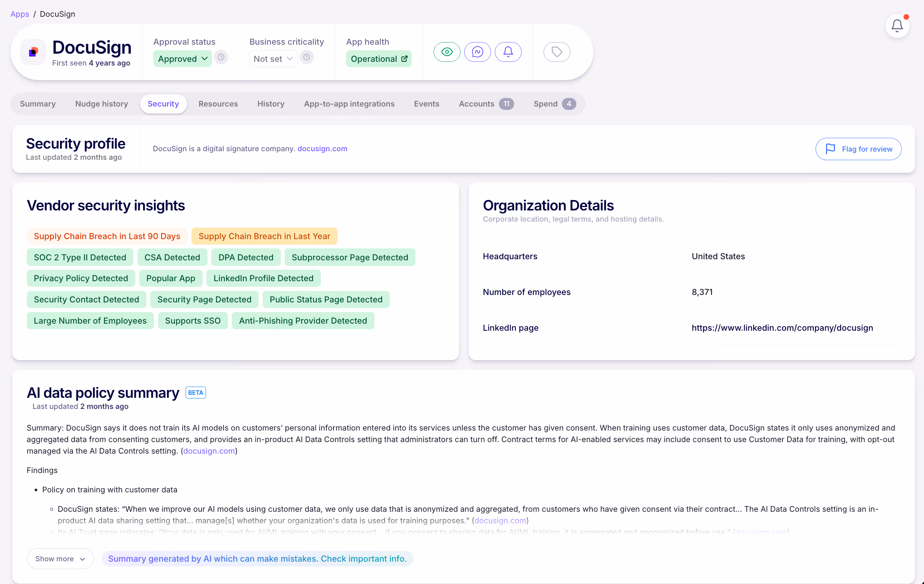Image resolution: width=924 pixels, height=584 pixels.
Task: Switch to the Summary tab
Action: pos(38,104)
